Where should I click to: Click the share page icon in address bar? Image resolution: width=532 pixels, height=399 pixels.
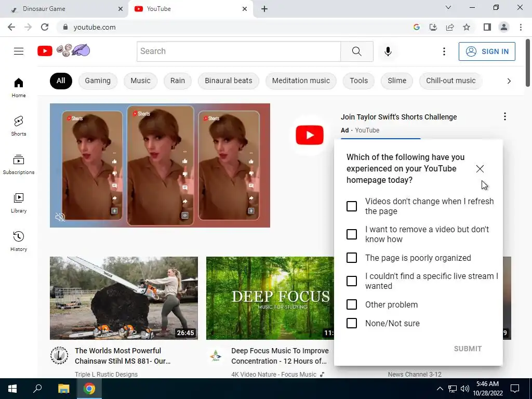point(450,27)
